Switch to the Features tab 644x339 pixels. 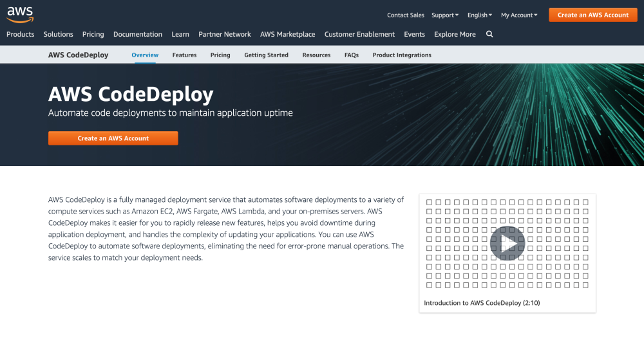pyautogui.click(x=184, y=55)
